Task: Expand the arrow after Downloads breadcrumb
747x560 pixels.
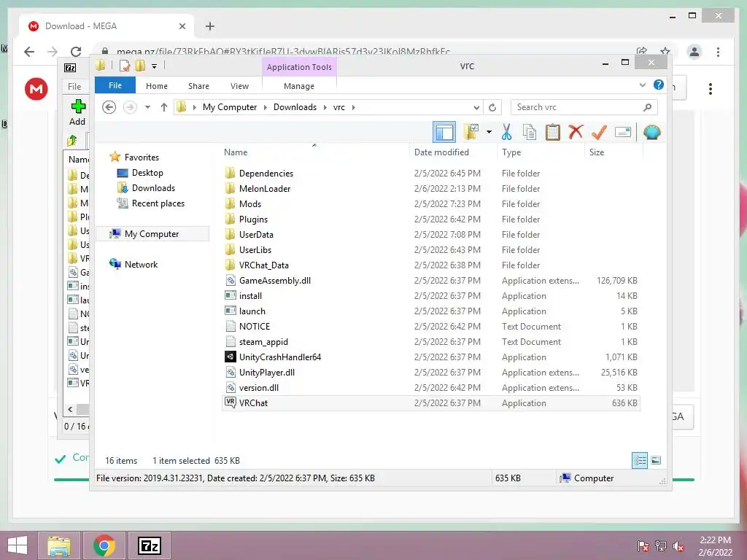Action: (x=325, y=107)
